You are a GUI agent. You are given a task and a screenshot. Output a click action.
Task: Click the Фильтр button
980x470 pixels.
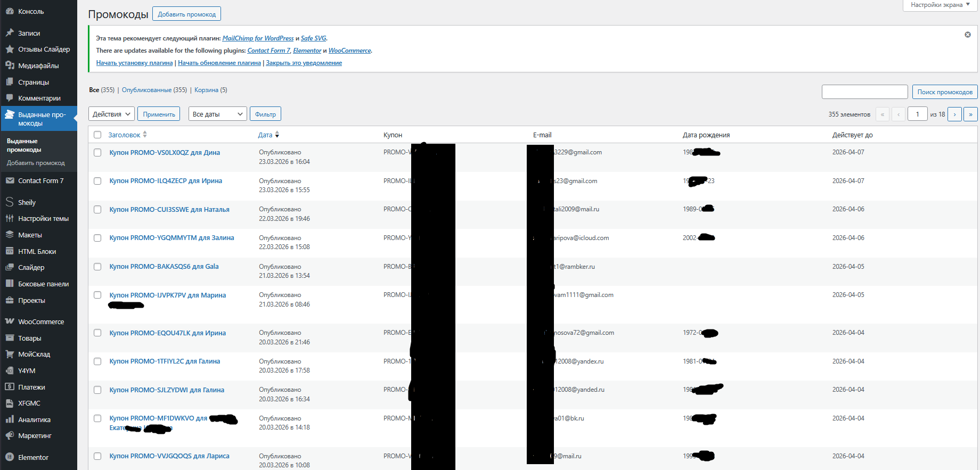265,114
